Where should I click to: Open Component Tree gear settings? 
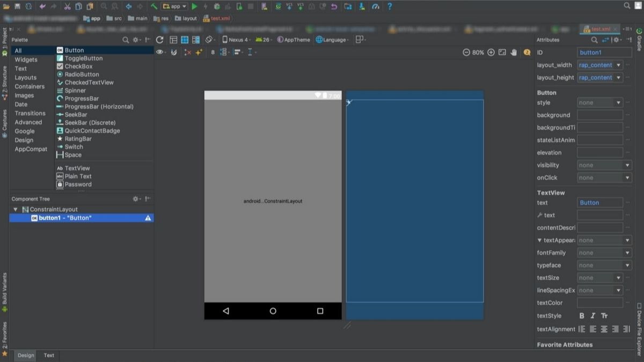(x=137, y=199)
